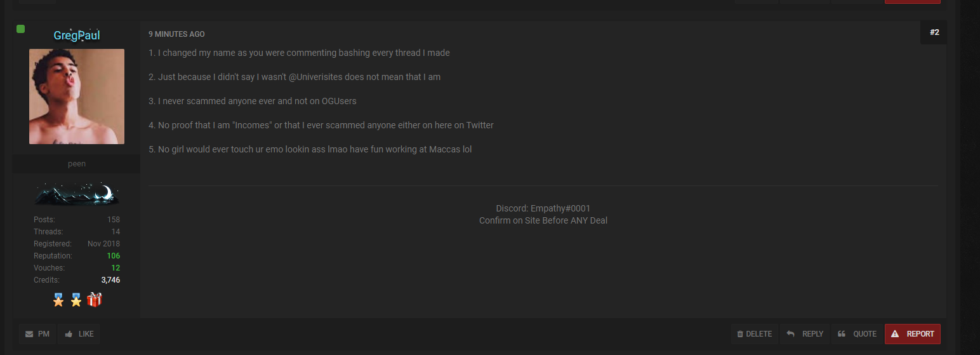Click the red gift box award
Viewport: 980px width, 355px height.
pos(95,300)
